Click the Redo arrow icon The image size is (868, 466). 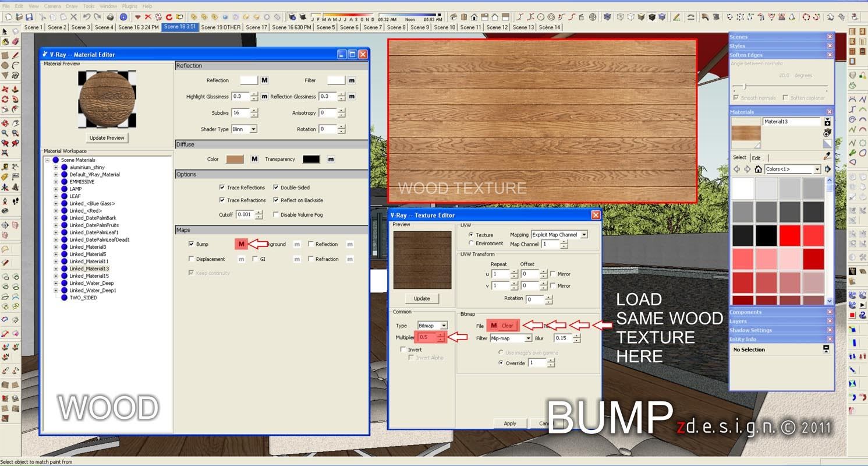point(97,17)
